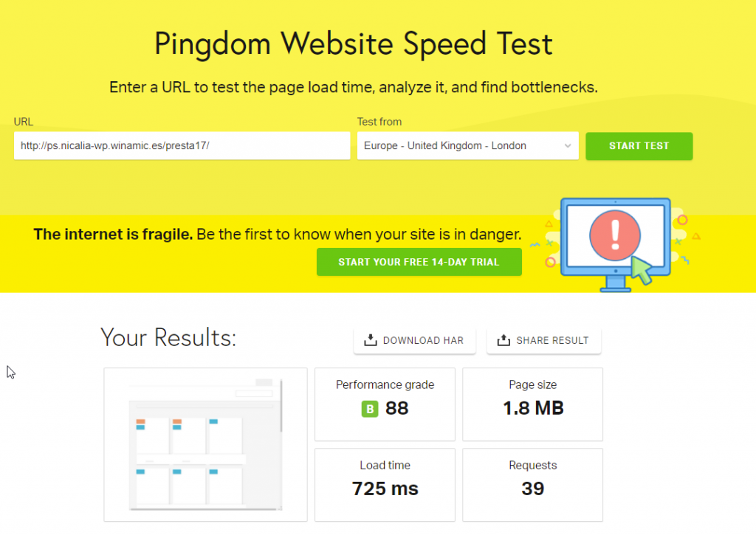This screenshot has width=756, height=535.
Task: Click the green cursor arrow on the monitor illustration
Action: point(641,270)
